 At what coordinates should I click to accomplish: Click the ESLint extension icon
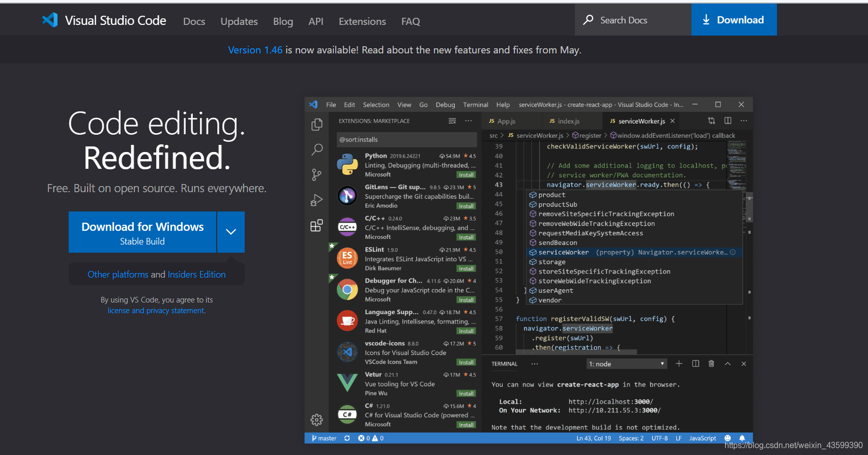tap(347, 258)
